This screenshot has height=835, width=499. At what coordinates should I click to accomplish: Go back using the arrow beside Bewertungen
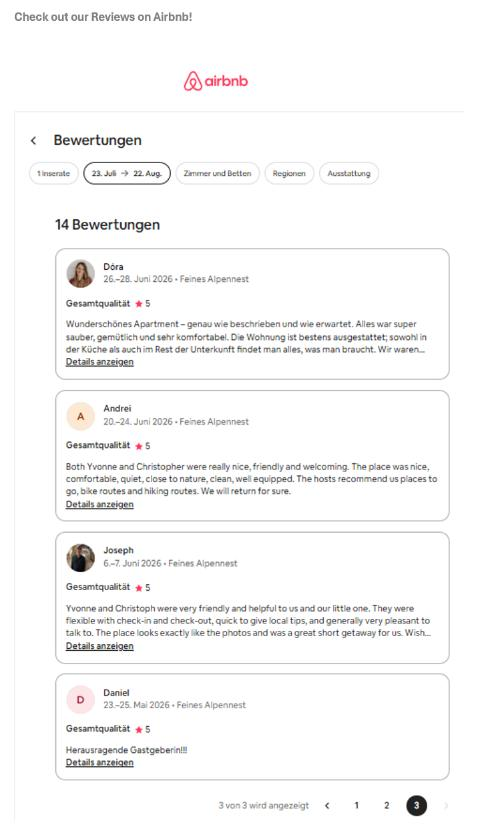(34, 141)
